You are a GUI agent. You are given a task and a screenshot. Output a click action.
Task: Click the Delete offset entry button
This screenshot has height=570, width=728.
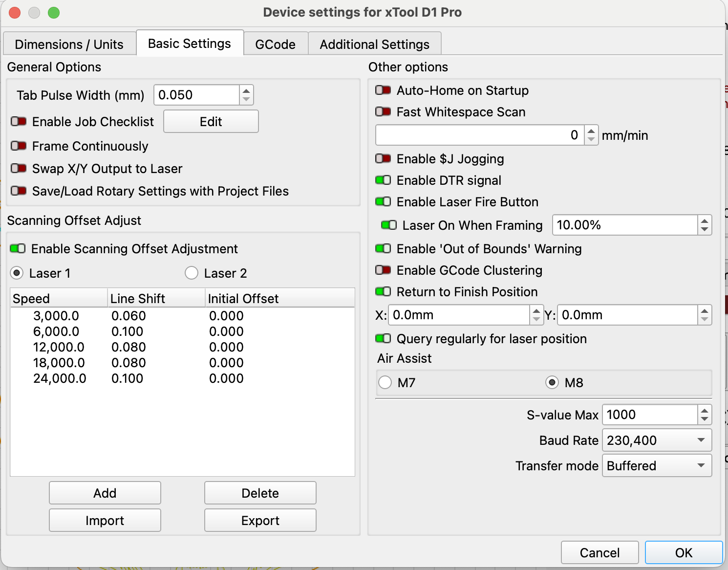(260, 493)
